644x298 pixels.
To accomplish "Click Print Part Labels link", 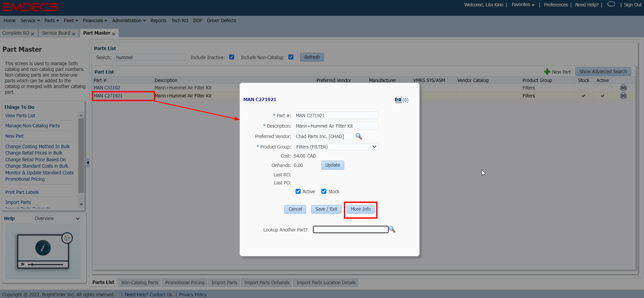I will point(22,192).
